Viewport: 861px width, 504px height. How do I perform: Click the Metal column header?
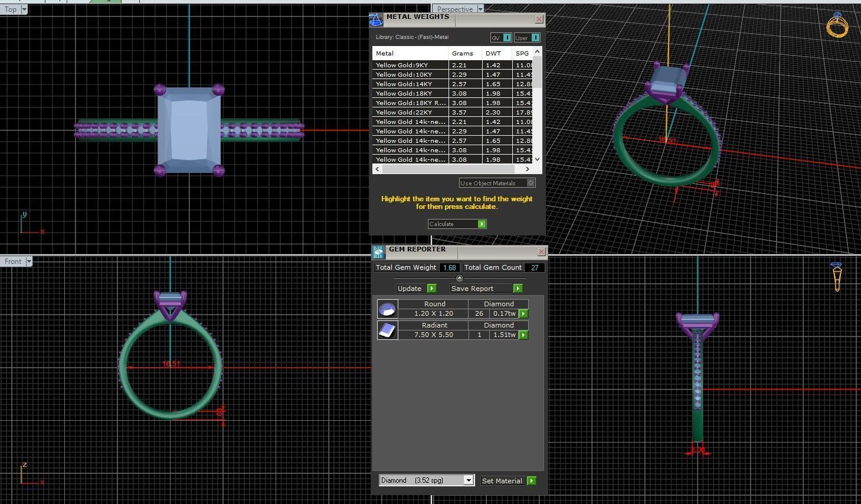[410, 53]
